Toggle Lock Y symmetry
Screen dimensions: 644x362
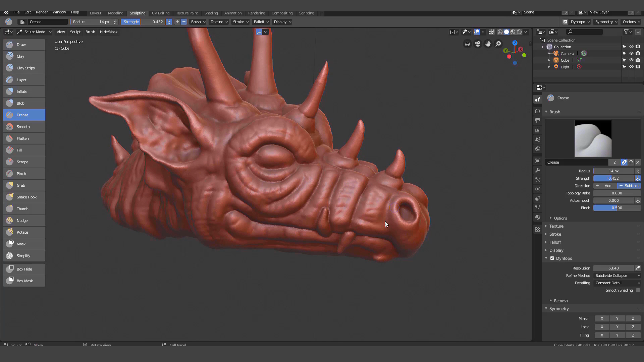(617, 327)
